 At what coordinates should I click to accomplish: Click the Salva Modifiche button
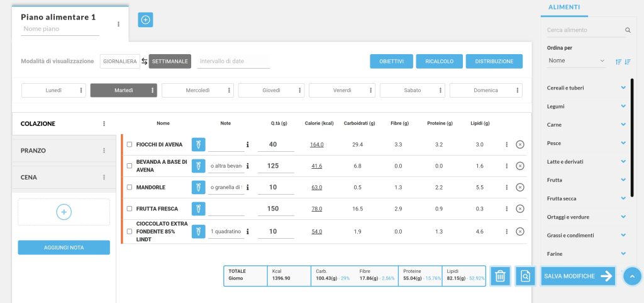pos(578,276)
